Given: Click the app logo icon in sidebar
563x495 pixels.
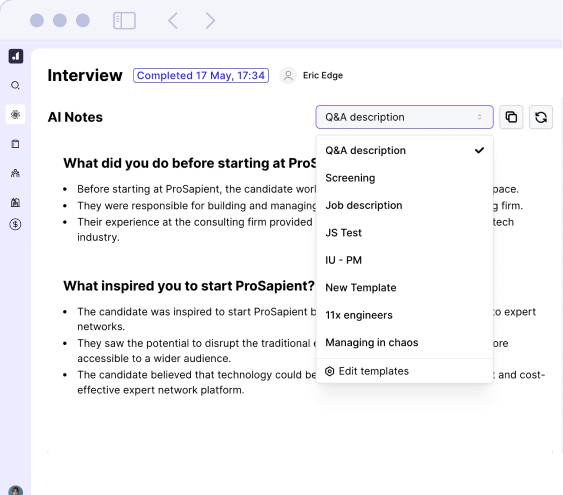Looking at the screenshot, I should click(16, 56).
